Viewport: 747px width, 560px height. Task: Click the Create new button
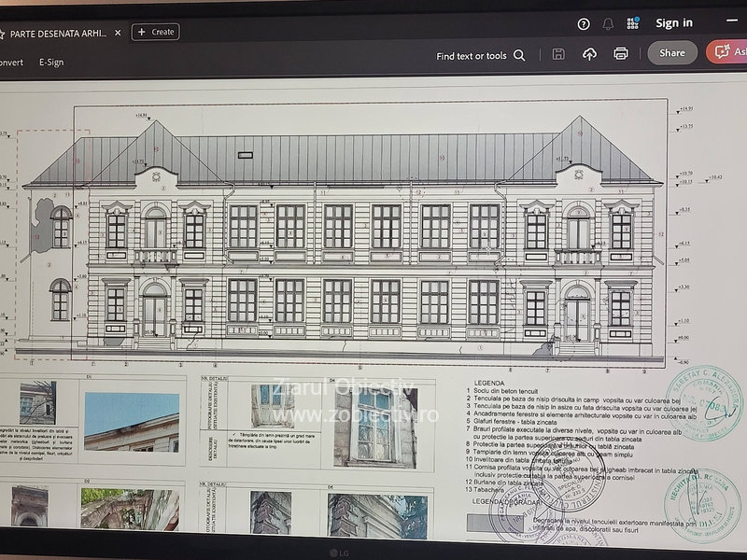[x=156, y=32]
